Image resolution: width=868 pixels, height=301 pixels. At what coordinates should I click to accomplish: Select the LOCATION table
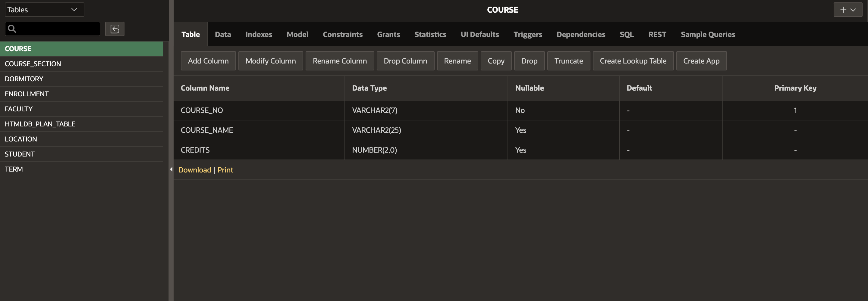pyautogui.click(x=82, y=139)
